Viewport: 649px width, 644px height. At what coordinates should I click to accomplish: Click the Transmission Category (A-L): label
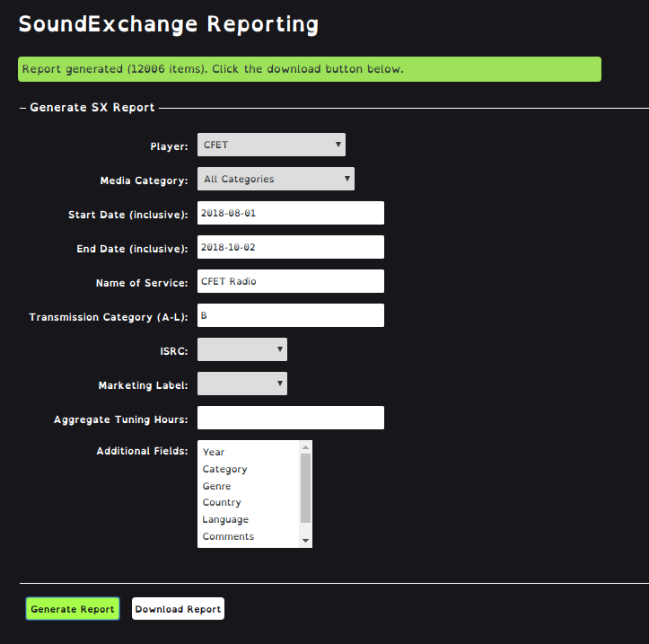(x=109, y=317)
